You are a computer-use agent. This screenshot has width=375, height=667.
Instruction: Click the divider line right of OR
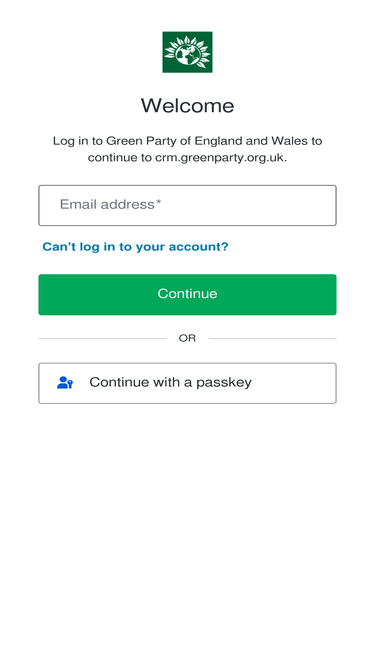(273, 339)
